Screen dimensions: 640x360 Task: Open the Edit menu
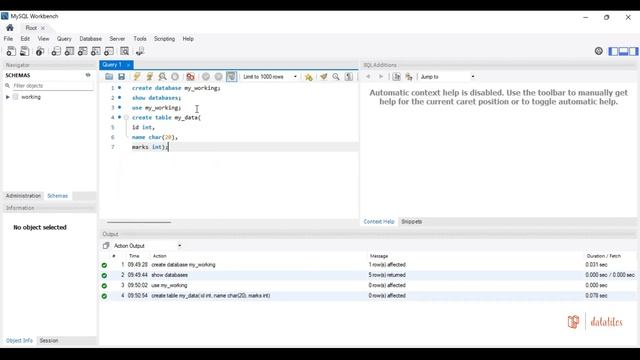[x=25, y=39]
